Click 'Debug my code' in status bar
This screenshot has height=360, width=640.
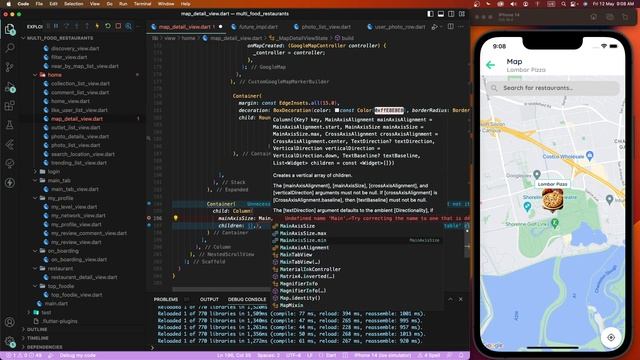[77, 356]
